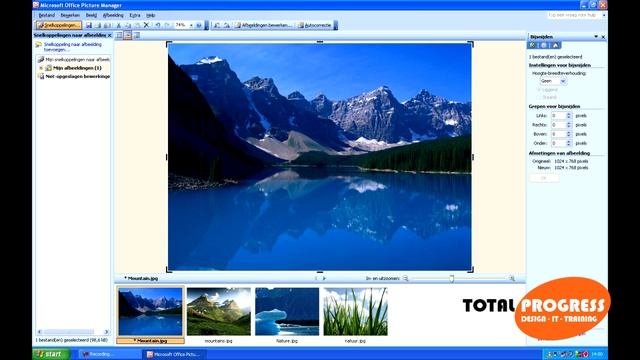Screen dimensions: 640x360
Task: Click Microsoft Office Picture Manager taskbar button
Action: coord(175,354)
